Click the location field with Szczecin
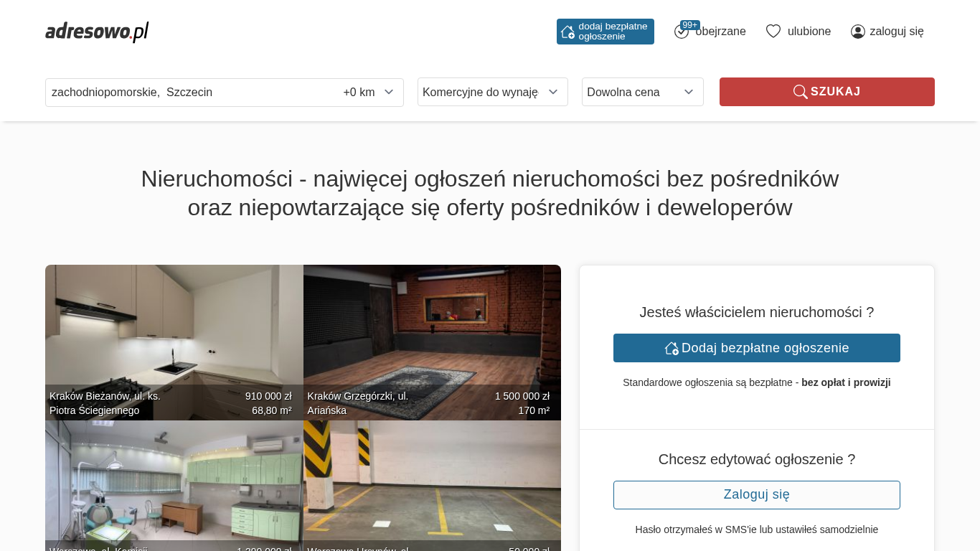 coord(187,92)
